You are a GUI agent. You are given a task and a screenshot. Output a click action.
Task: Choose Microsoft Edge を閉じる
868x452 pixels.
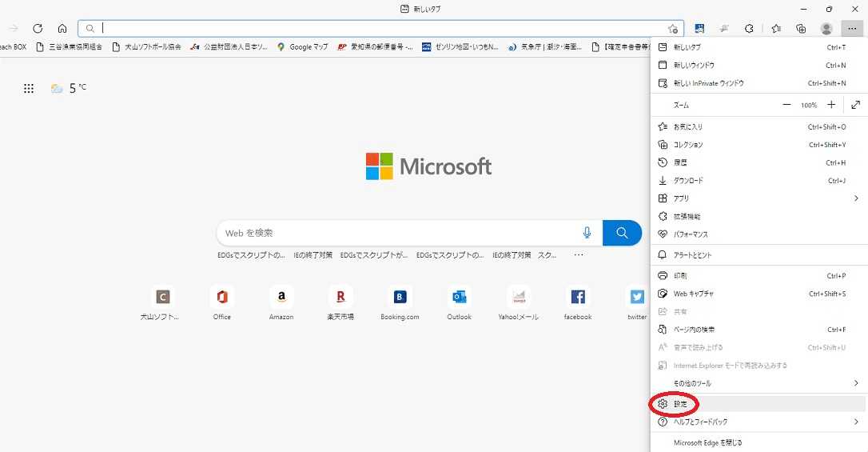tap(759, 442)
